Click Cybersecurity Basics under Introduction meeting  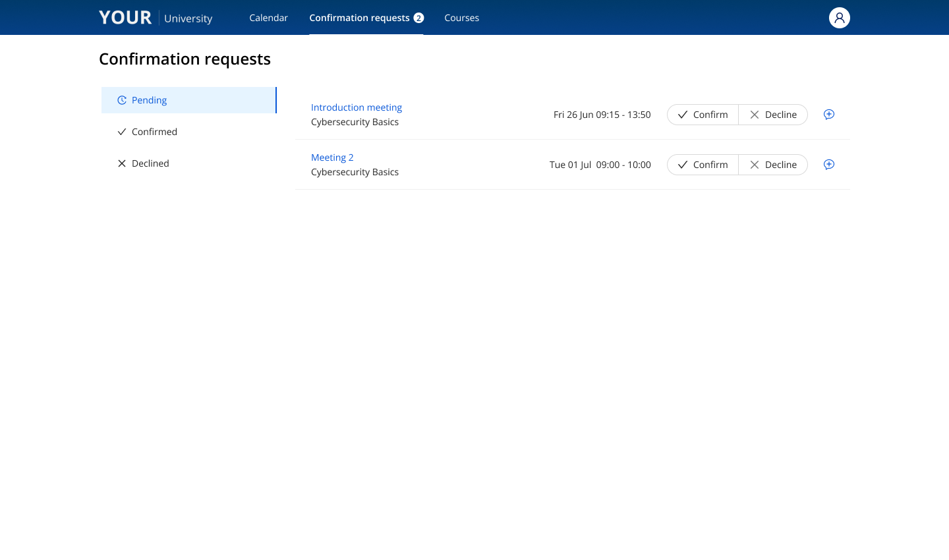click(355, 122)
